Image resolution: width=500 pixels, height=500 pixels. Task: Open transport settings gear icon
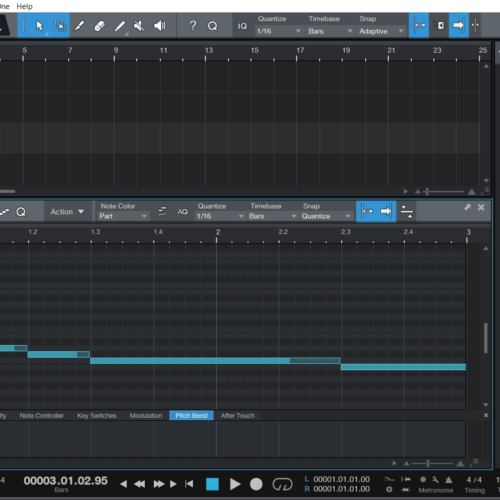tap(389, 489)
